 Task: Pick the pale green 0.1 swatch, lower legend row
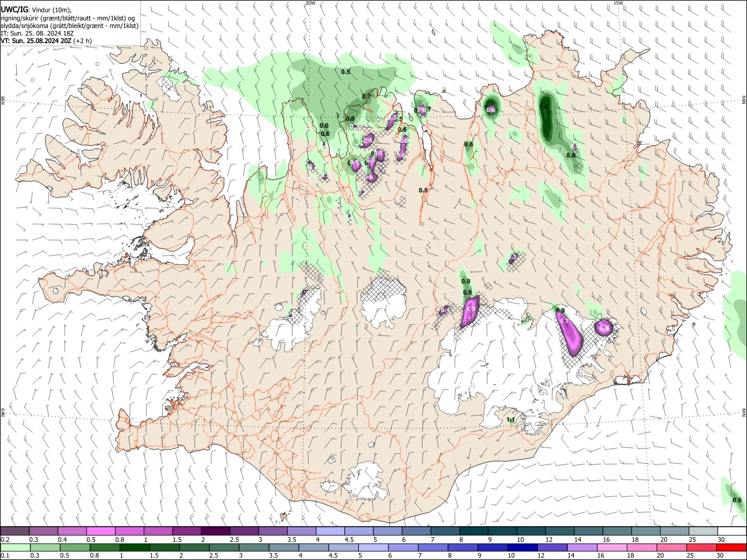pos(15,548)
